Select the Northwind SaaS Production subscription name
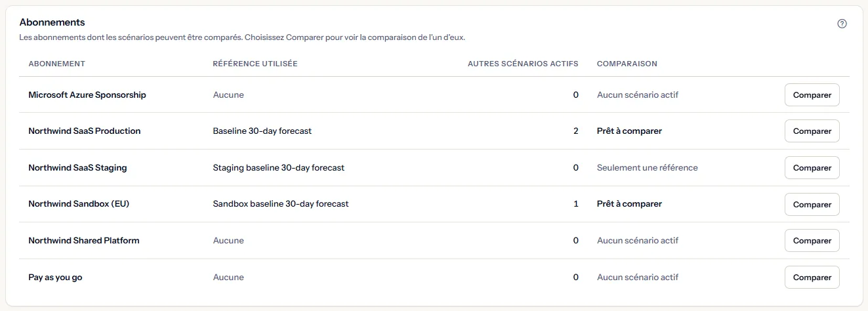This screenshot has width=868, height=311. [85, 131]
